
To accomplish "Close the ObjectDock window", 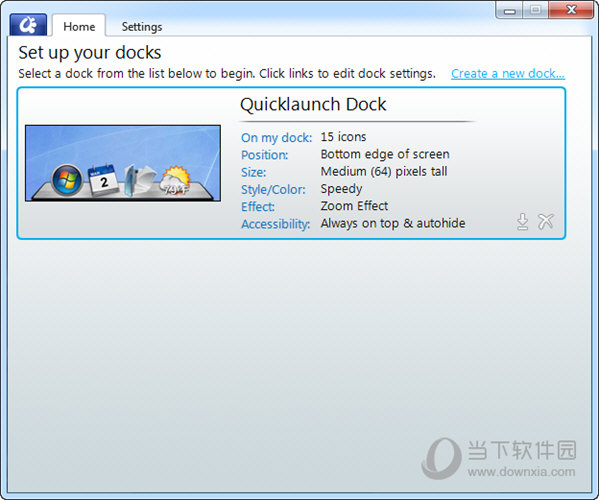I will tap(571, 10).
